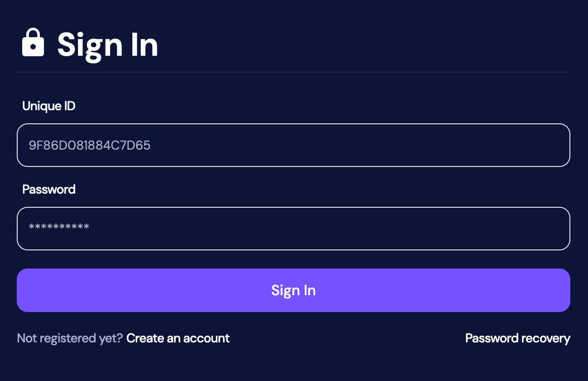Image resolution: width=588 pixels, height=381 pixels.
Task: Submit the login form via Sign In
Action: click(293, 290)
